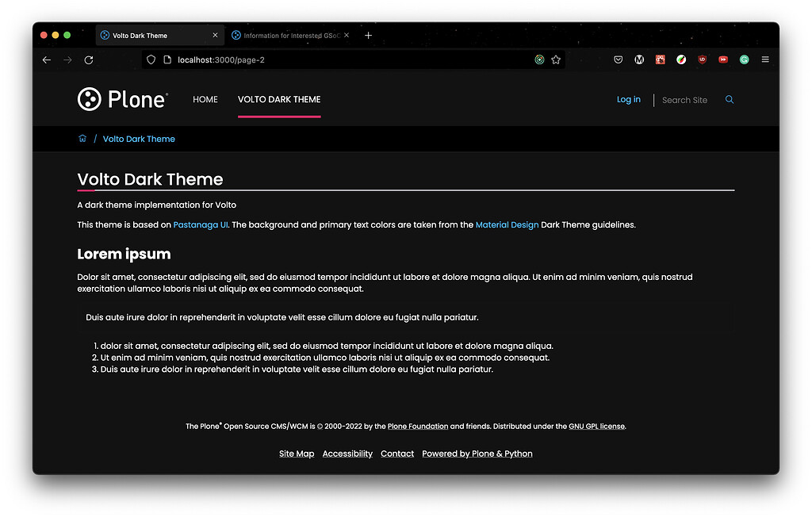Open the Plone site logo homepage

pos(123,98)
